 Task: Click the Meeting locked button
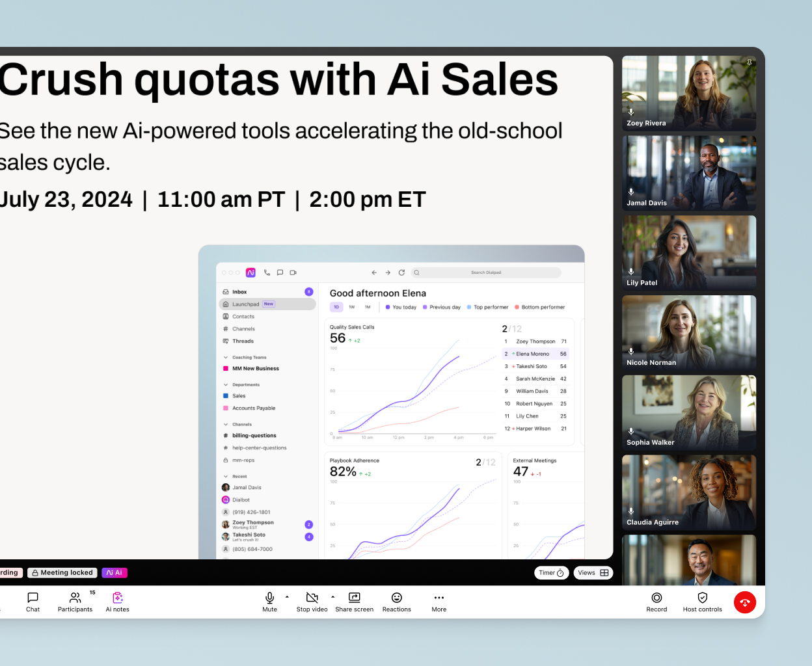point(62,572)
